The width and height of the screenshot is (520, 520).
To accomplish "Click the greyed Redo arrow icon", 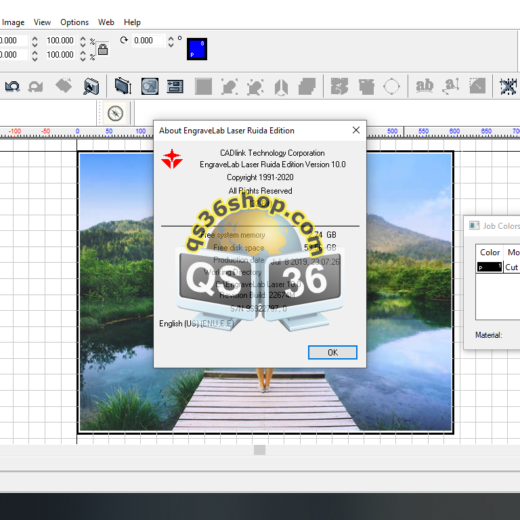I will (36, 87).
